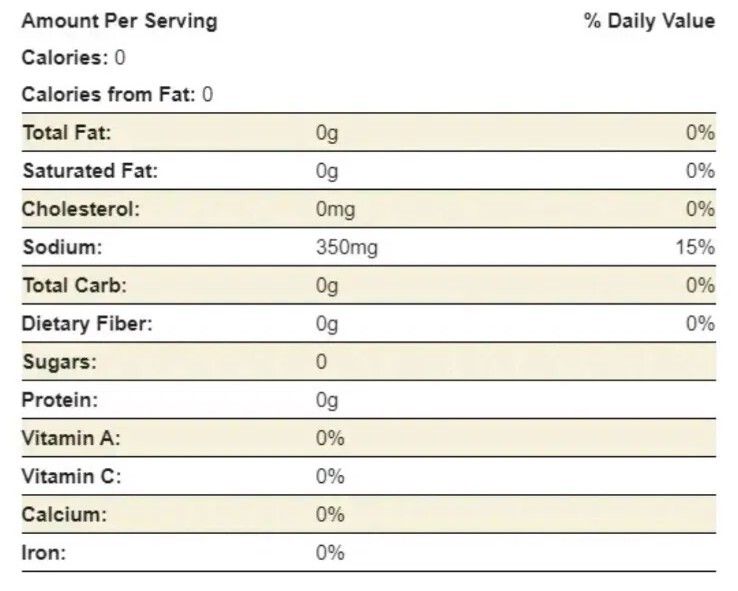Select the Total Fat row label
Viewport: 738px width, 591px height.
(67, 133)
